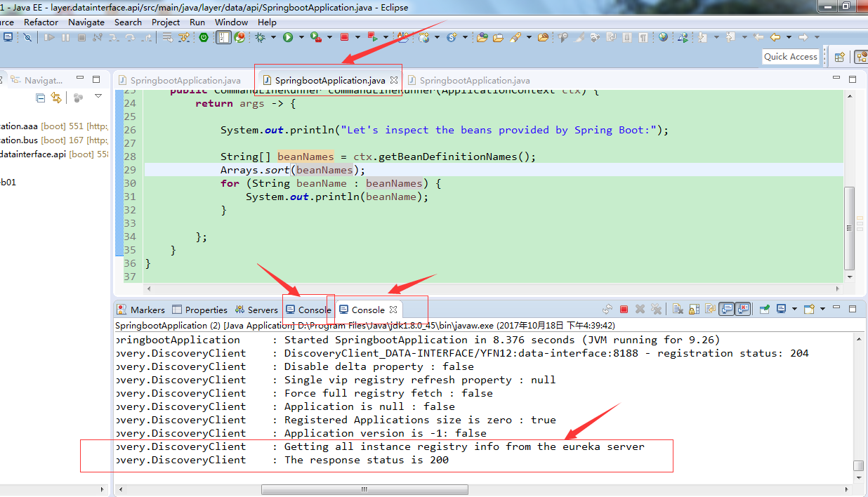Image resolution: width=868 pixels, height=497 pixels.
Task: Click the Resume debug icon
Action: [49, 37]
